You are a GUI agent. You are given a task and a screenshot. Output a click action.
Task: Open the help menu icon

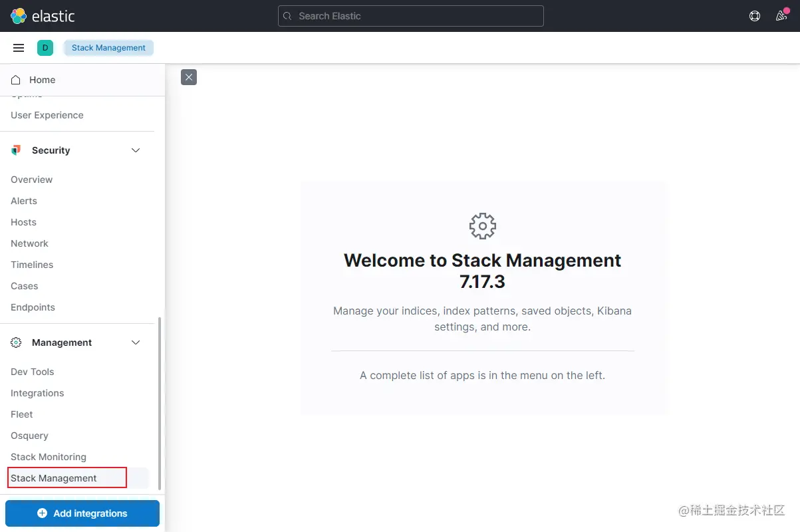click(755, 16)
